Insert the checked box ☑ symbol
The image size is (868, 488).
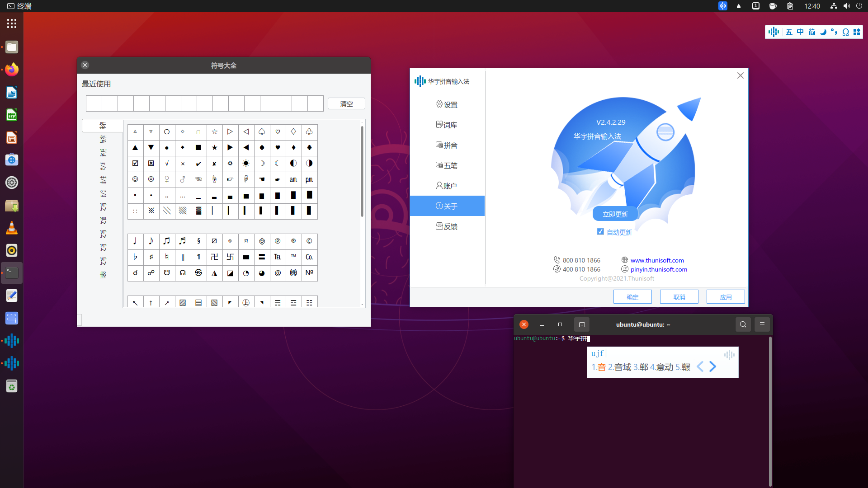(135, 164)
